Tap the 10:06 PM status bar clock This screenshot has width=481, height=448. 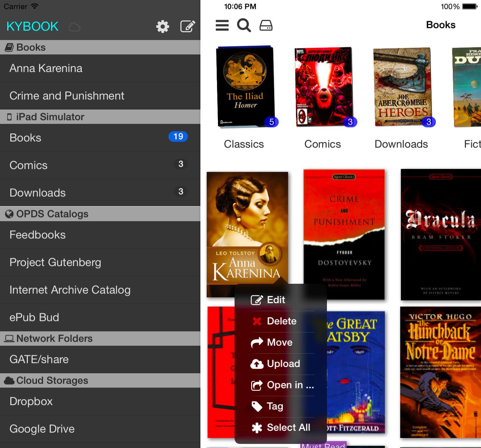(x=240, y=6)
